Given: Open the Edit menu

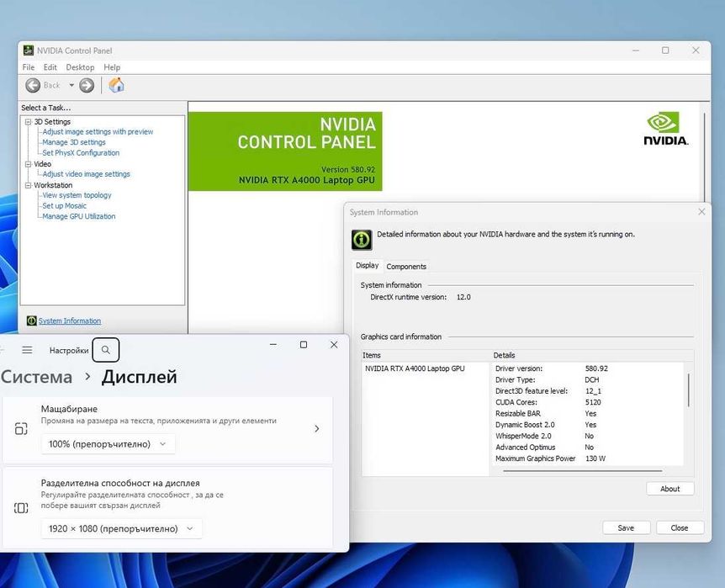Looking at the screenshot, I should point(50,67).
